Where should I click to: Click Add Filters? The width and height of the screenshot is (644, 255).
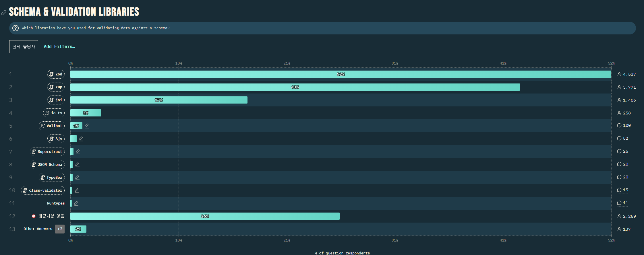[59, 46]
